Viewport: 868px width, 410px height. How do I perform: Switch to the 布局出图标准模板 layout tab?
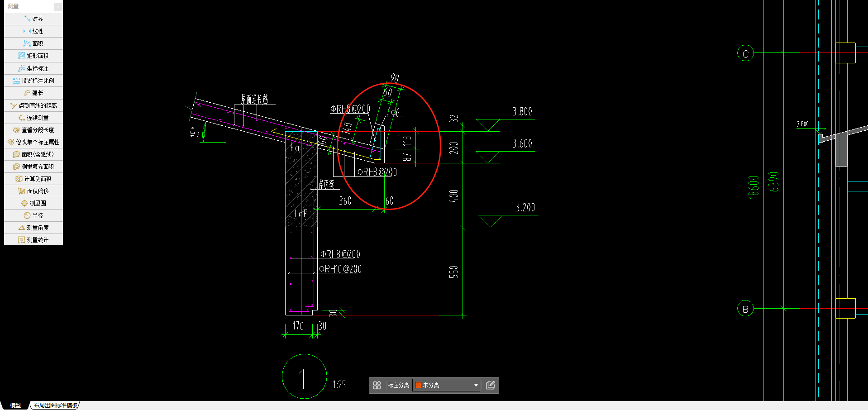coord(55,405)
